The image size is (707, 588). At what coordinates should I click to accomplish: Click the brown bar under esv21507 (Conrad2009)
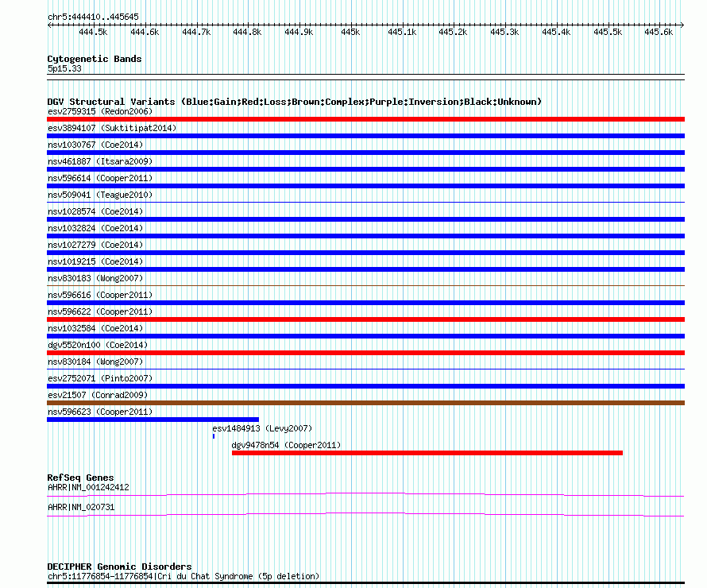(365, 403)
